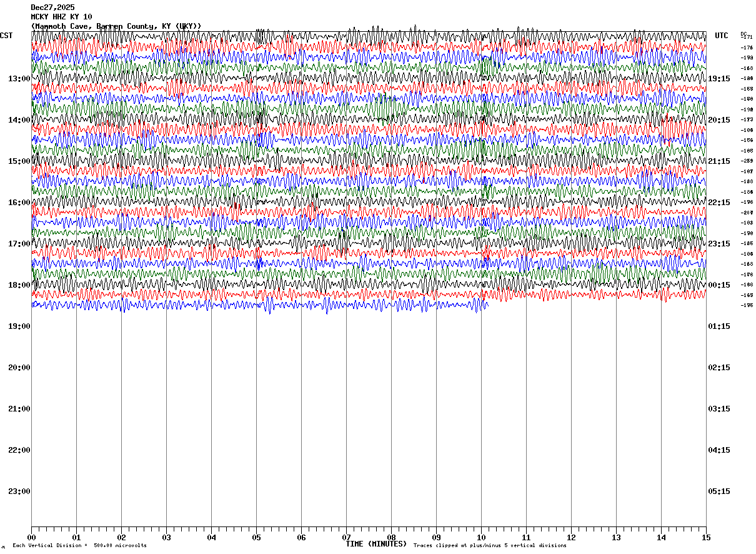This screenshot has width=756, height=554.
Task: Click the 03:15 UTC time label
Action: tap(719, 409)
